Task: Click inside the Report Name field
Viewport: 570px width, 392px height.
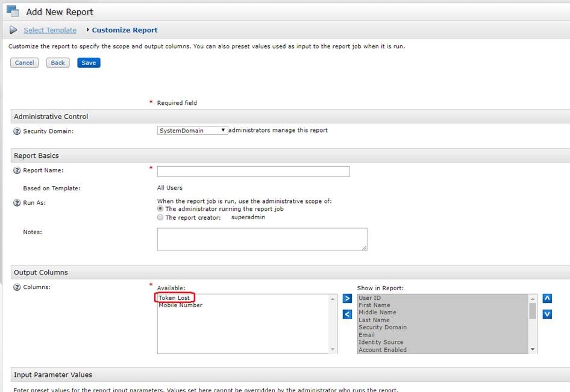Action: click(252, 171)
